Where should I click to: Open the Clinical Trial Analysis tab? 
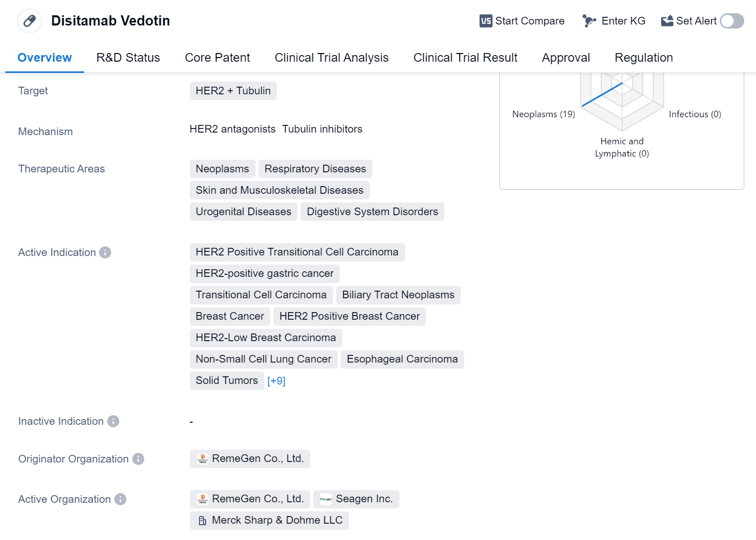tap(332, 58)
